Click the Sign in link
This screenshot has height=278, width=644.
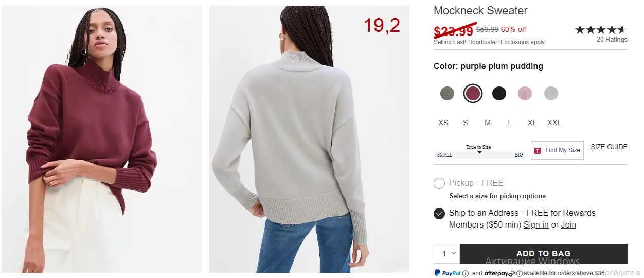click(x=536, y=225)
